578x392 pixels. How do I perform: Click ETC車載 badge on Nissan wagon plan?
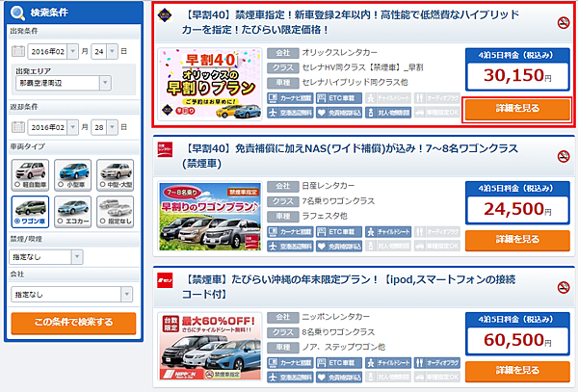339,232
